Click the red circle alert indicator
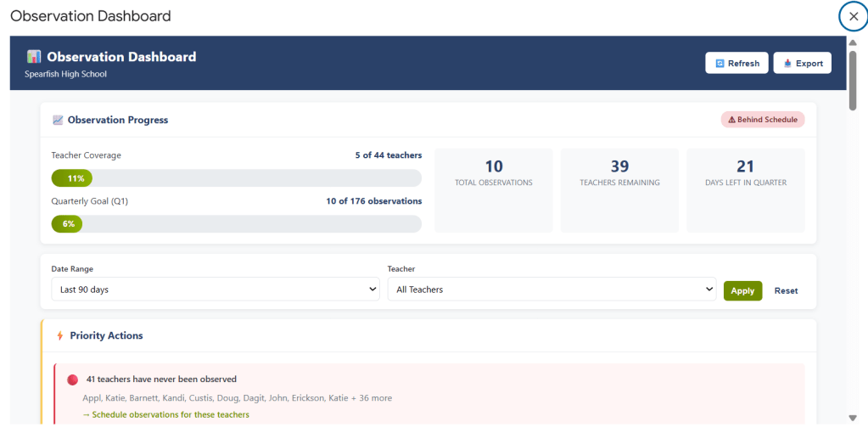The height and width of the screenshot is (433, 868). pyautogui.click(x=72, y=380)
